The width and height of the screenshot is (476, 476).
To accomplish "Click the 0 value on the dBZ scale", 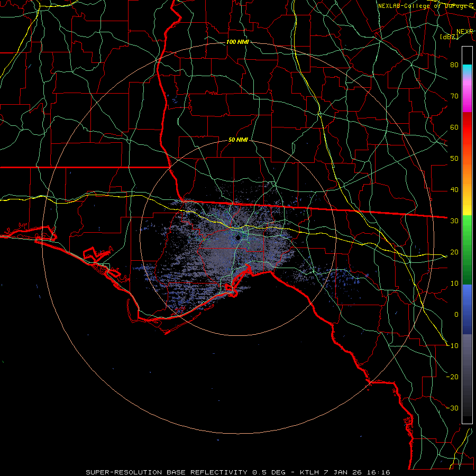I will point(456,315).
